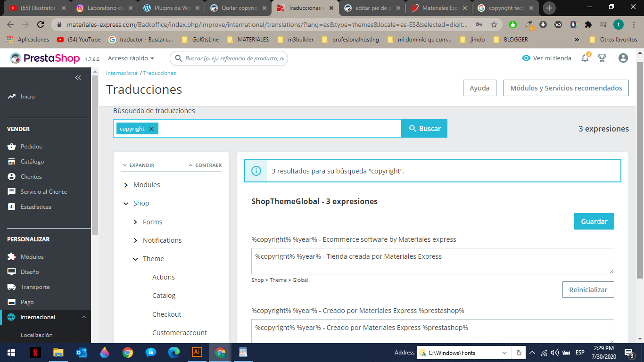Collapse the Internacional sidebar section

[84, 317]
